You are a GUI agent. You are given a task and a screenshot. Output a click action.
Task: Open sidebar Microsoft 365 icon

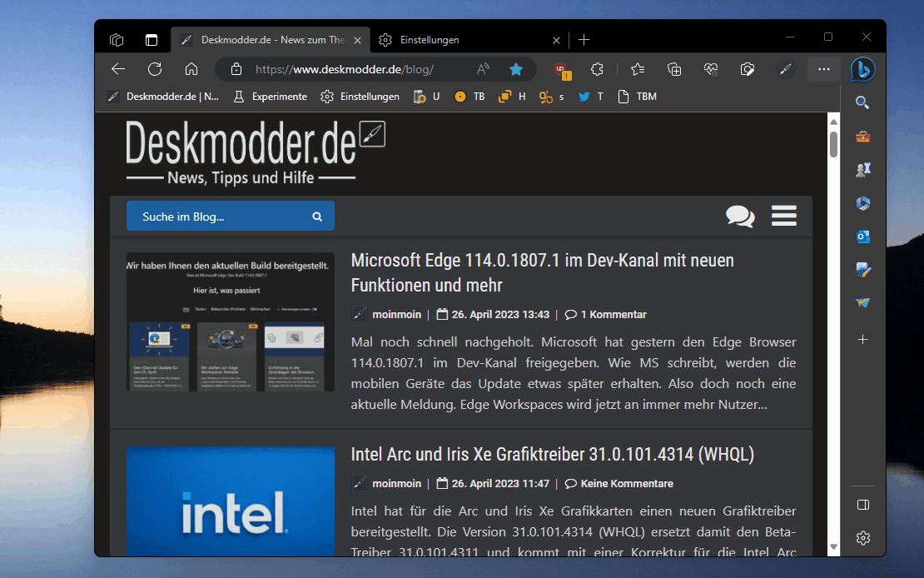point(862,203)
